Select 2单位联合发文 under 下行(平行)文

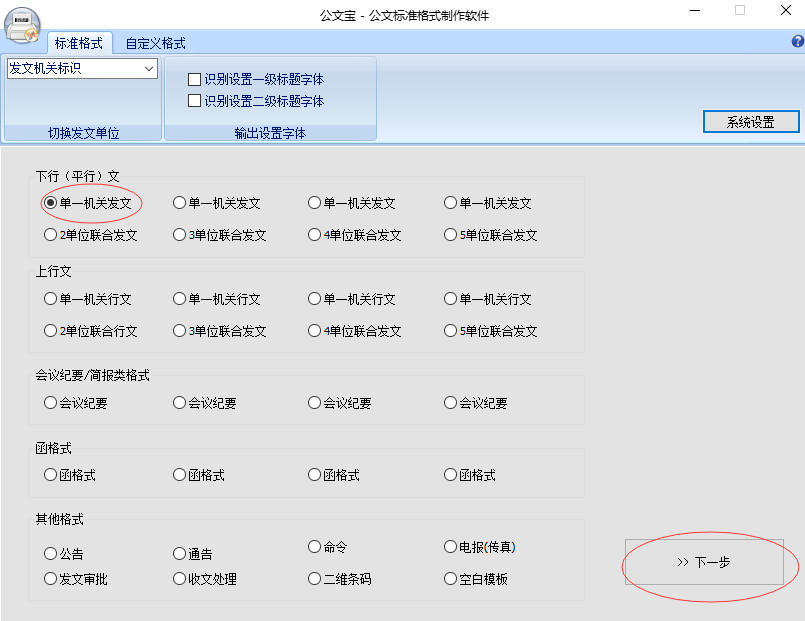[50, 235]
